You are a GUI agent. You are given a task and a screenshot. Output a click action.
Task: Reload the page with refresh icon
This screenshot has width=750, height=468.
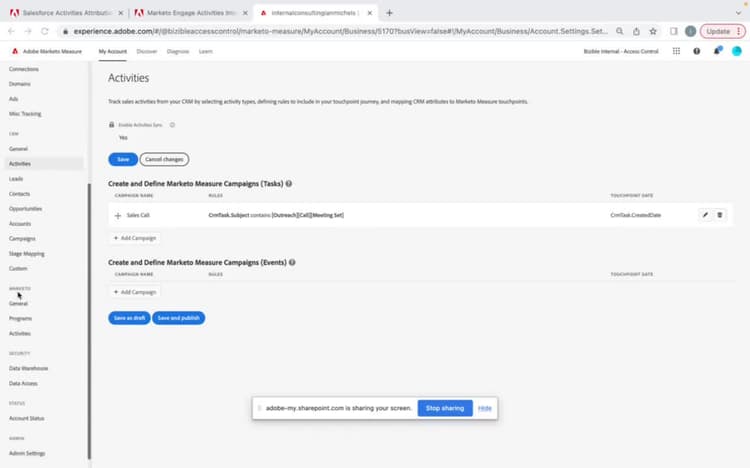pyautogui.click(x=44, y=31)
